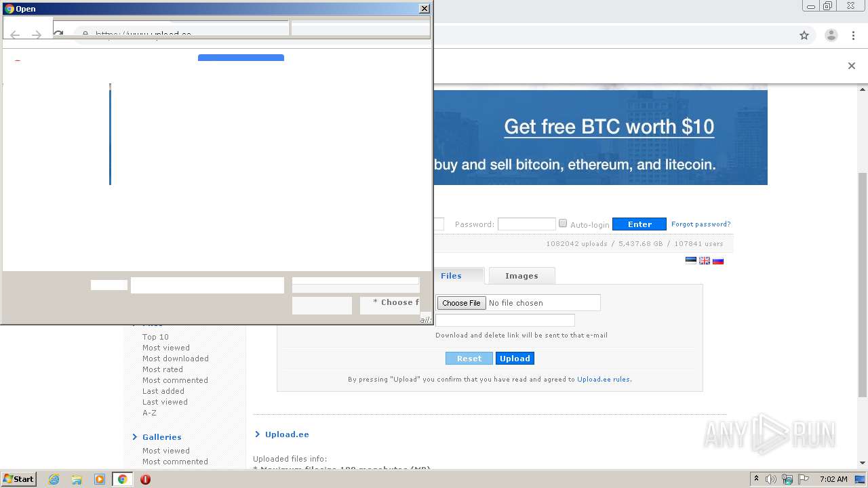Open the volume speaker tray icon
Viewport: 868px width, 488px height.
(771, 479)
